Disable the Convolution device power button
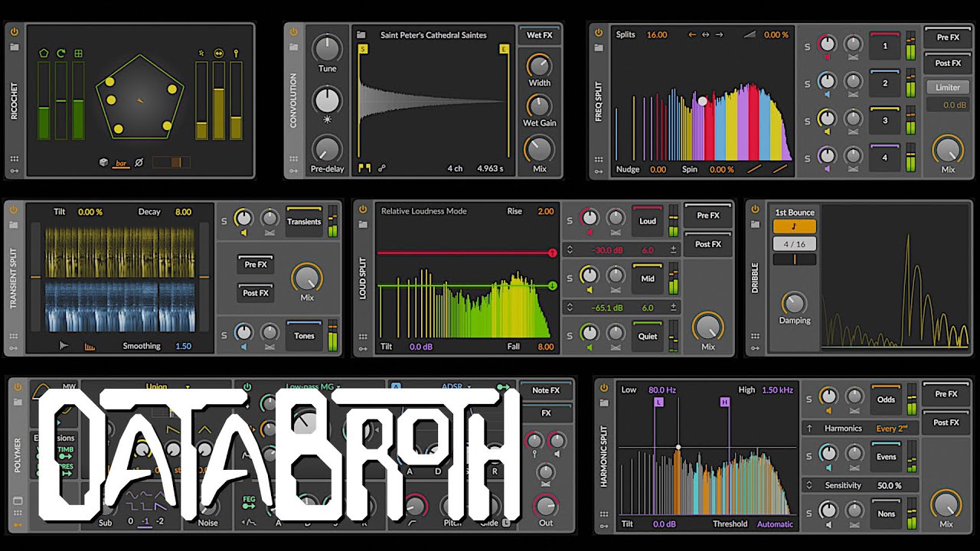 click(x=293, y=31)
